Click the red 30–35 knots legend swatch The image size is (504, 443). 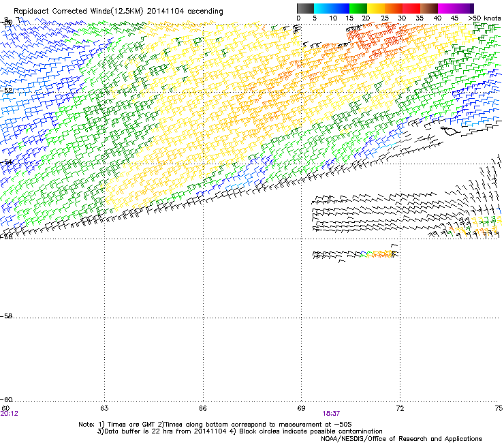tap(411, 8)
